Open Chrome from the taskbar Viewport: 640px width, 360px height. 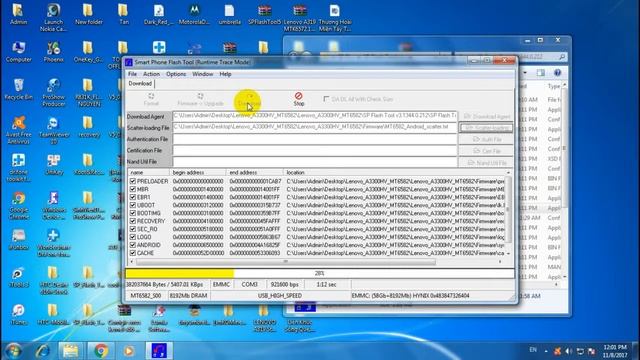[x=101, y=351]
